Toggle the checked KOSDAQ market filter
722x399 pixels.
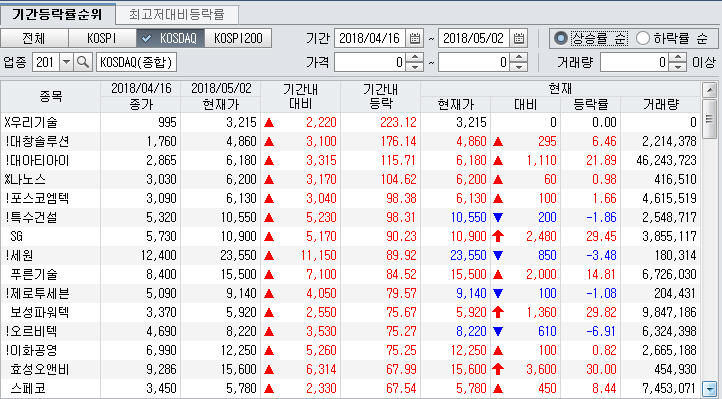pyautogui.click(x=170, y=38)
